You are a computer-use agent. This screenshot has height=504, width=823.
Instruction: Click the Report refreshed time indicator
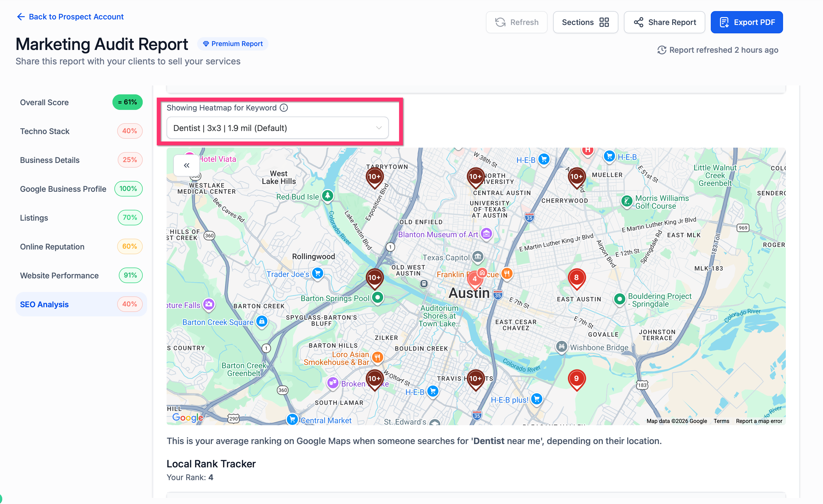pyautogui.click(x=717, y=50)
